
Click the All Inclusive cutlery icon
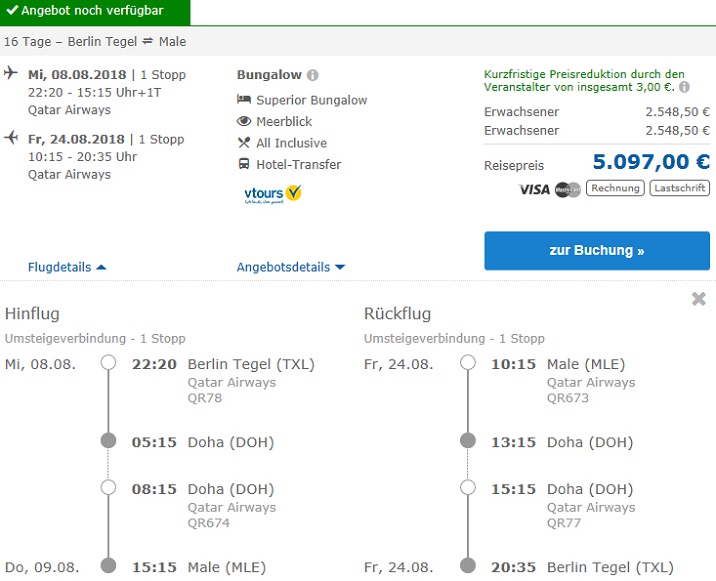point(244,143)
